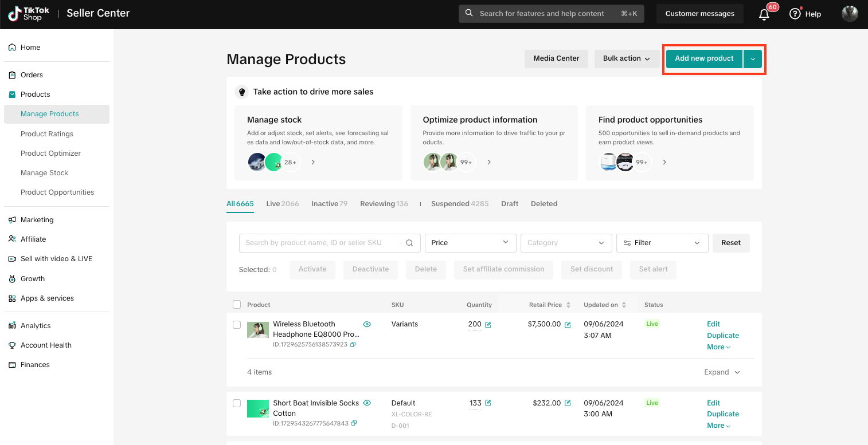Open the Bulk action dropdown
Screen dimensions: 868x445
tap(626, 58)
